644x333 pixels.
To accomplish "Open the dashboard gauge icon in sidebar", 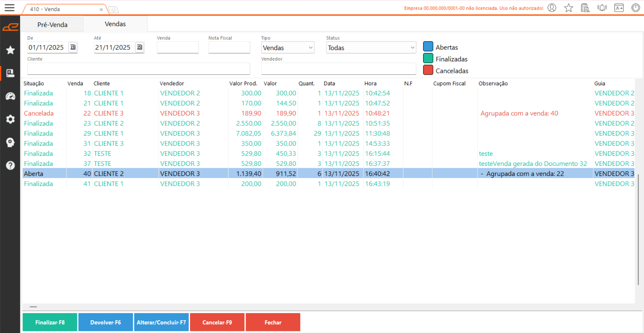I will [10, 96].
